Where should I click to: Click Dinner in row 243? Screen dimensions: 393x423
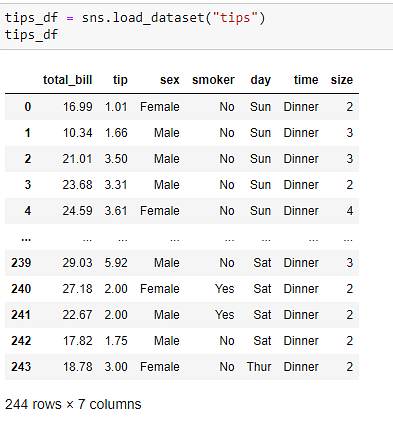click(x=301, y=367)
